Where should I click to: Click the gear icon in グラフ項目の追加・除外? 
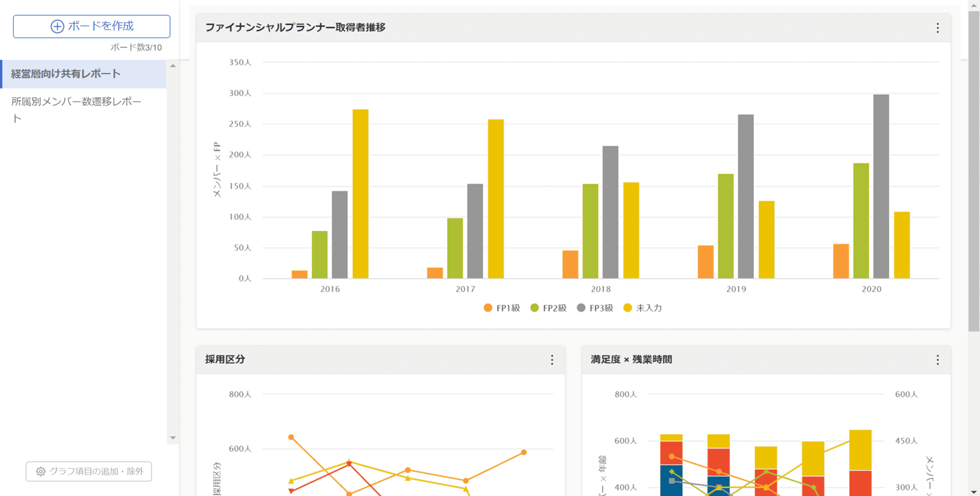41,472
